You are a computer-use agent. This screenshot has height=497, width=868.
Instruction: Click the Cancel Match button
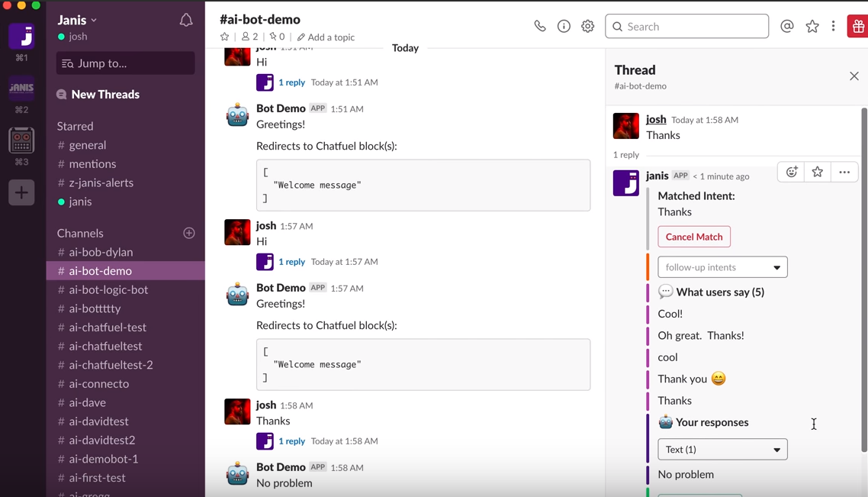[x=694, y=237]
